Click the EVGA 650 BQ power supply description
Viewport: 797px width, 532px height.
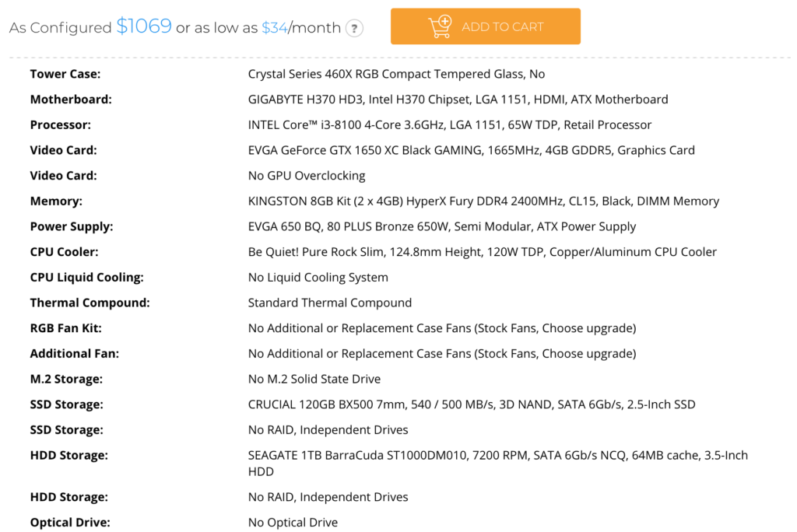pos(442,226)
